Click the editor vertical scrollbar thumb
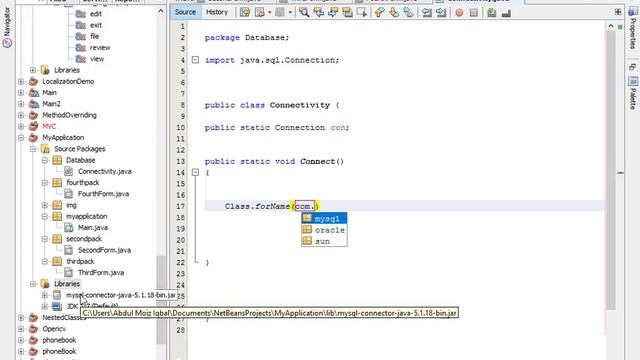 pyautogui.click(x=611, y=170)
